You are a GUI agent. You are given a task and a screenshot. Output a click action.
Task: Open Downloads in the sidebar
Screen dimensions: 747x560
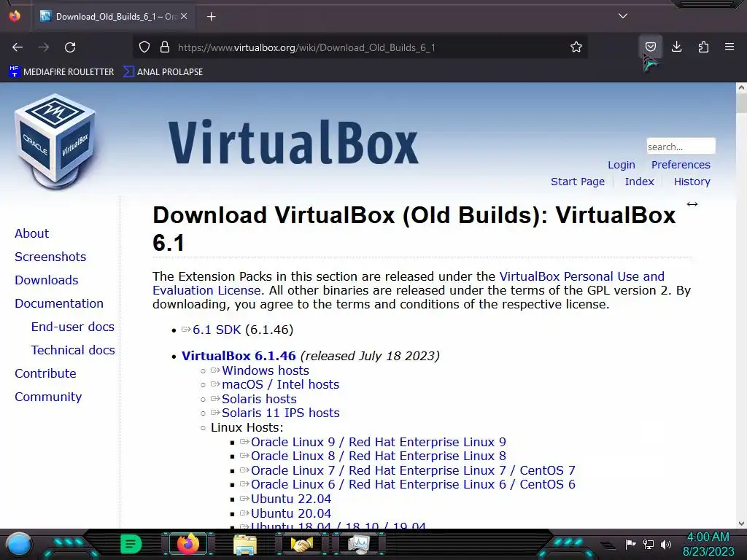point(47,280)
